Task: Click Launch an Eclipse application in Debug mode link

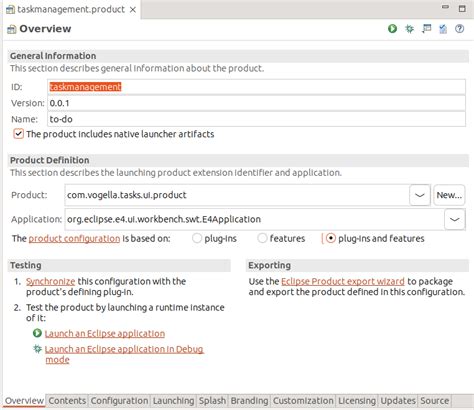Action: 124,354
